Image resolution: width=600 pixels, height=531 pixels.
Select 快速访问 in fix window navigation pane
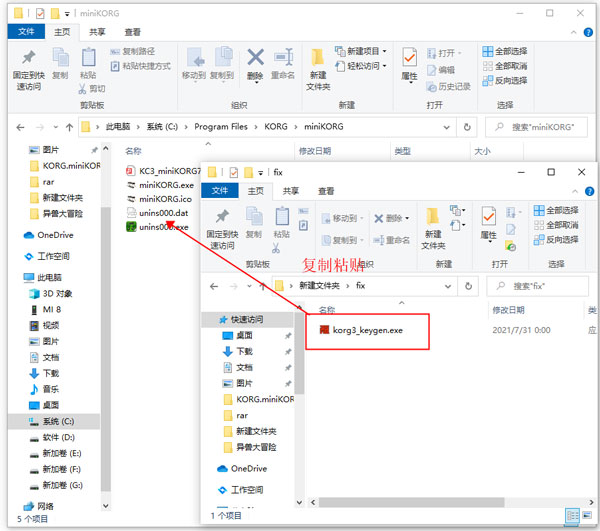246,319
